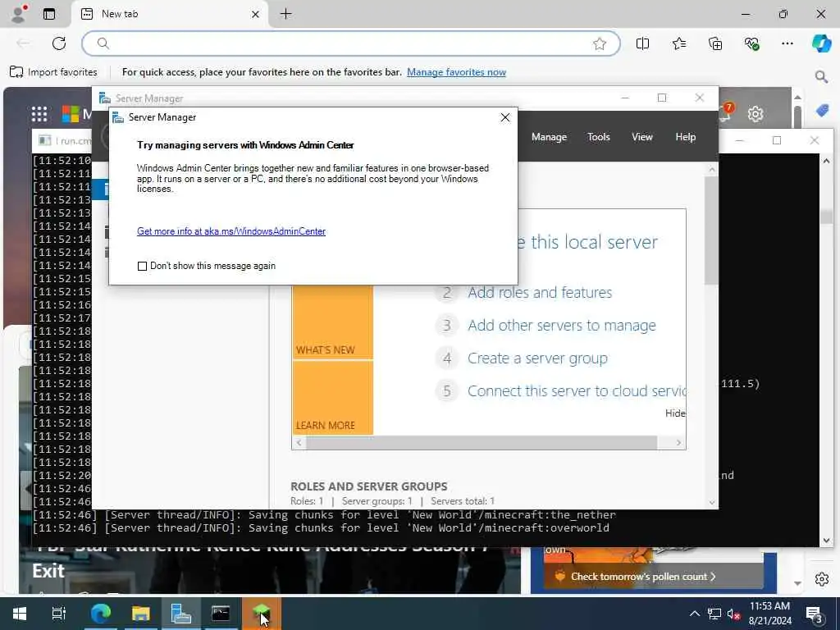
Task: Open Edge sidebar settings gear
Action: coord(822,579)
